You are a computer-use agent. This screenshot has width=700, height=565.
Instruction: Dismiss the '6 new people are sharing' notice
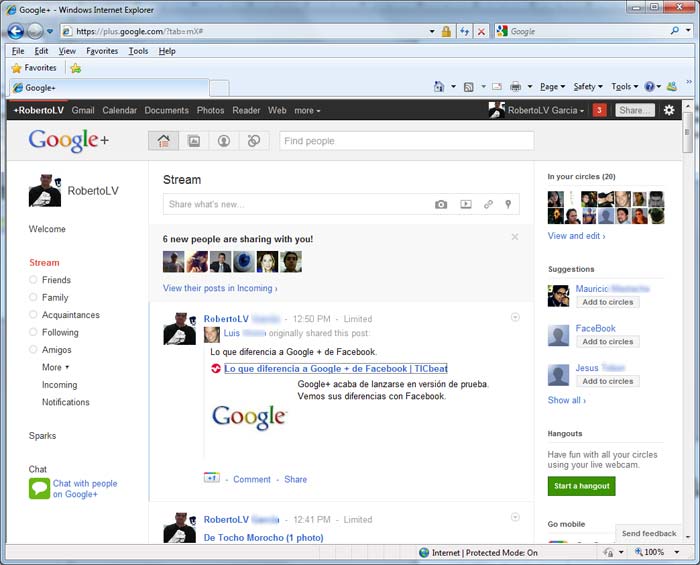click(515, 237)
